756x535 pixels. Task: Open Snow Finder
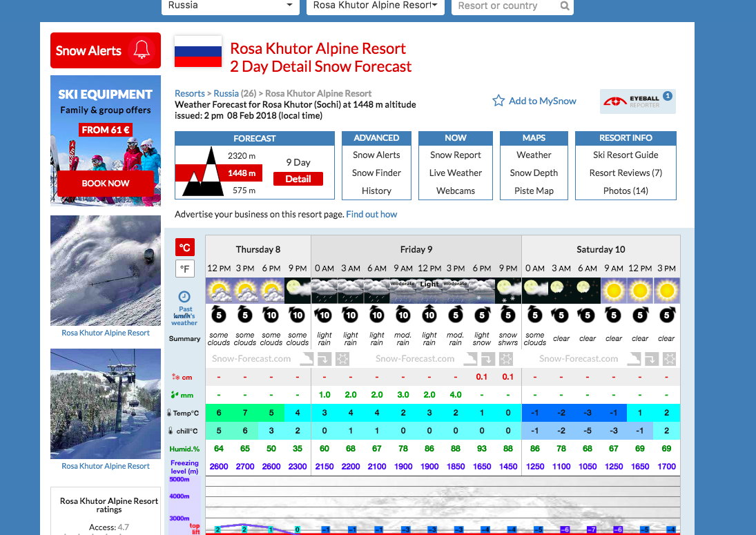(376, 173)
